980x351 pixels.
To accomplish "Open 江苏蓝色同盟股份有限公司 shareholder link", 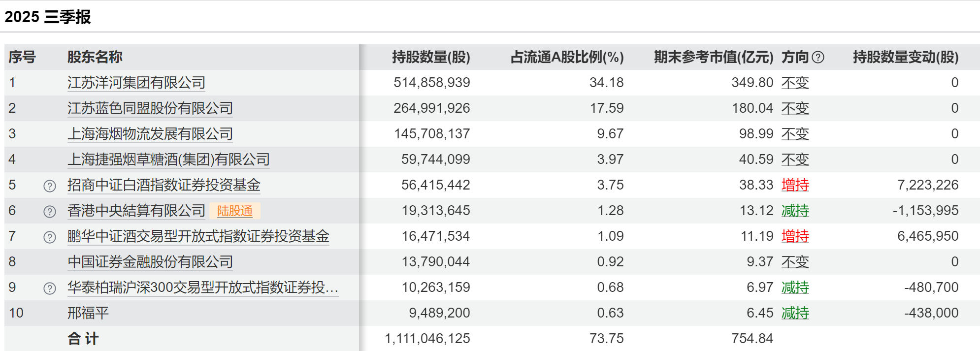I will [150, 108].
